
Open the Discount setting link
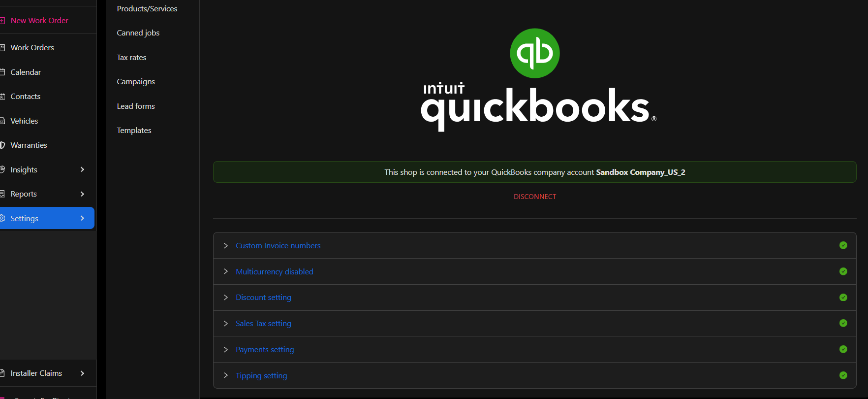[x=263, y=298]
